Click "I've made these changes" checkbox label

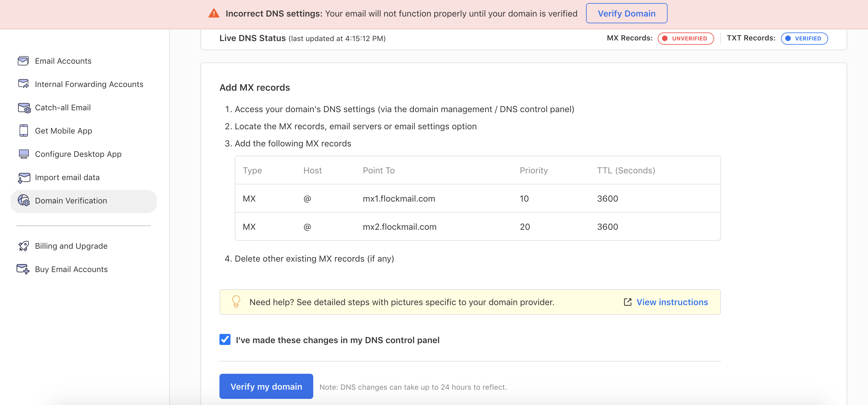click(337, 340)
